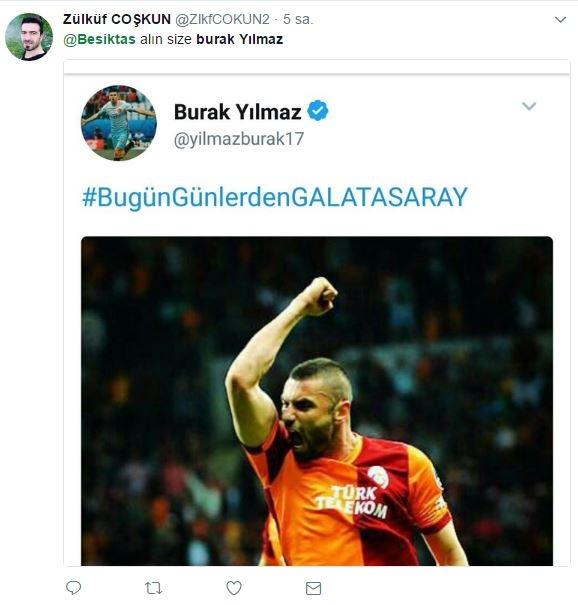
Task: Open Burak Yılmaz's circular profile picture
Action: [119, 123]
